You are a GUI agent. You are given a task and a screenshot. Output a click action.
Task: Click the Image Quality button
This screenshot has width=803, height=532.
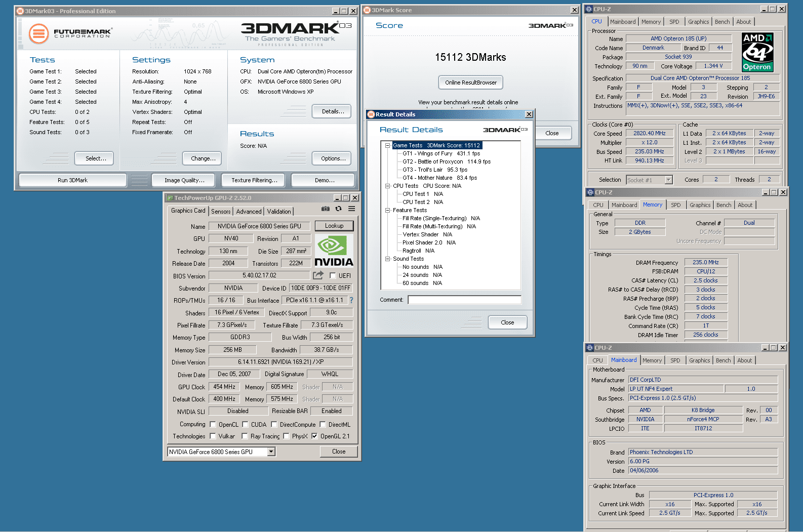coord(184,180)
